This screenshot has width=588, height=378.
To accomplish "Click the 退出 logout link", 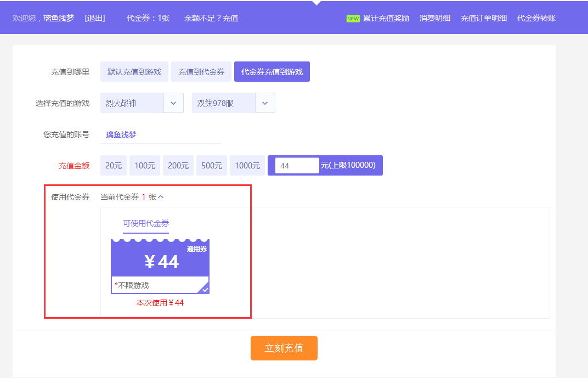I will [95, 18].
